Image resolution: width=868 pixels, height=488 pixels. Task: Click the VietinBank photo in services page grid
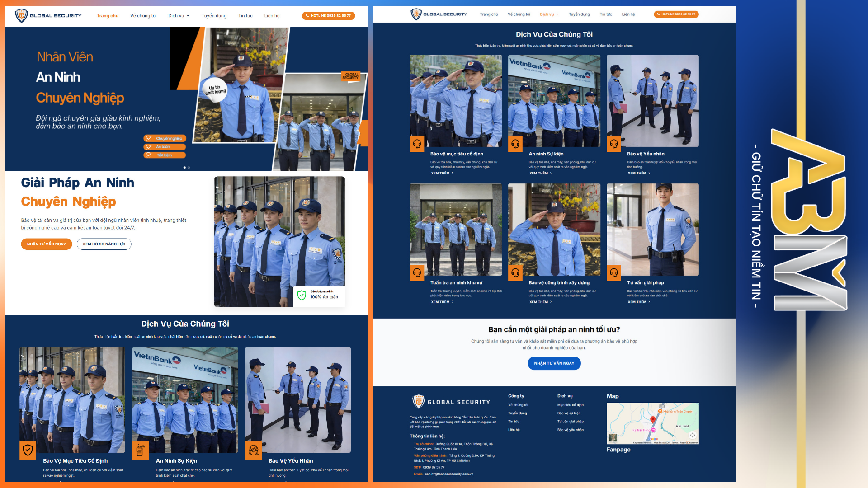554,101
